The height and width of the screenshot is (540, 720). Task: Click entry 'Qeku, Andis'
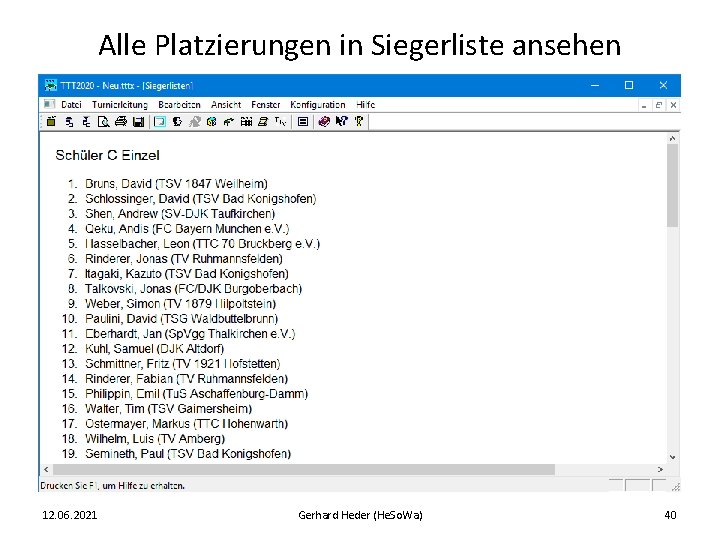pos(187,229)
